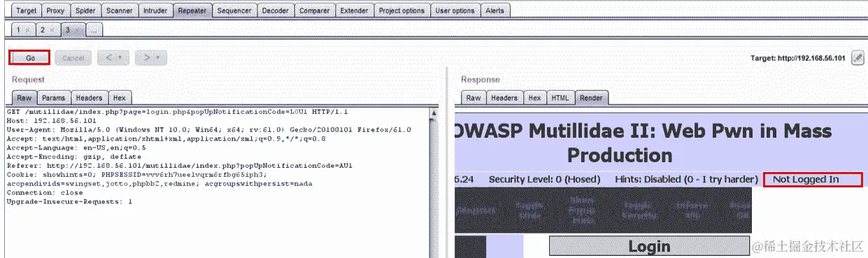Image resolution: width=868 pixels, height=258 pixels.
Task: Switch Request view to Headers
Action: 89,98
